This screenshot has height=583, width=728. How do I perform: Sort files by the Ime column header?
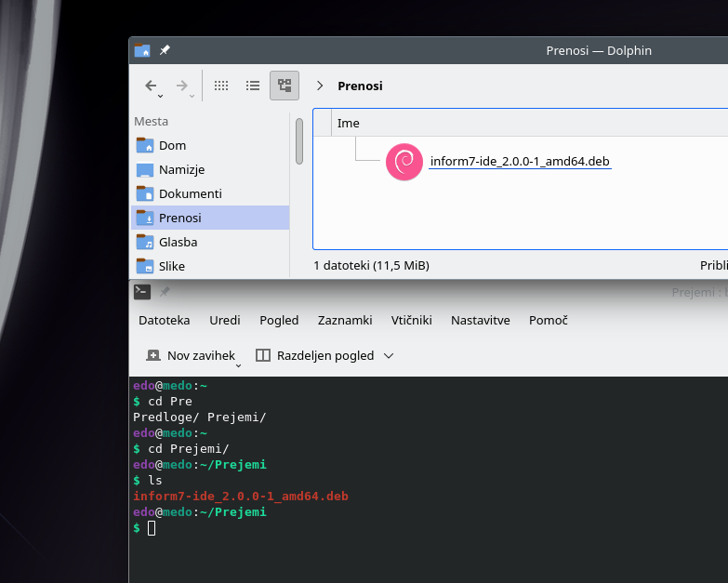click(x=349, y=123)
